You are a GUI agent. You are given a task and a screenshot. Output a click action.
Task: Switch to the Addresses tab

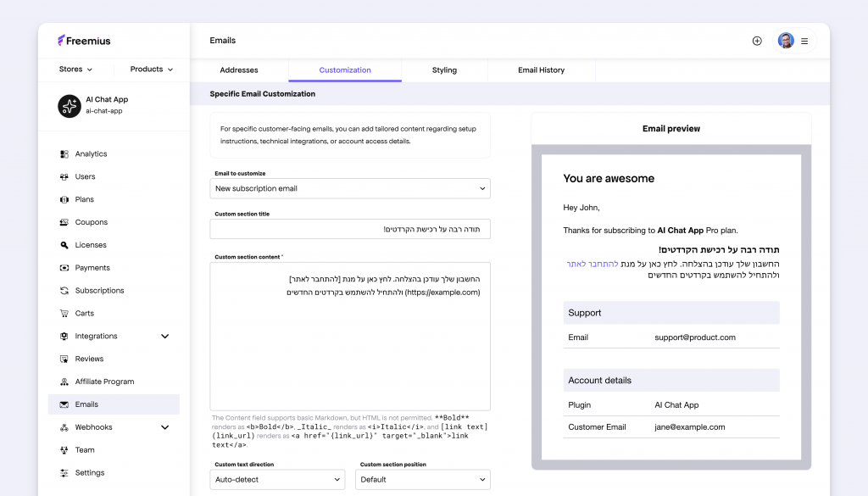238,70
